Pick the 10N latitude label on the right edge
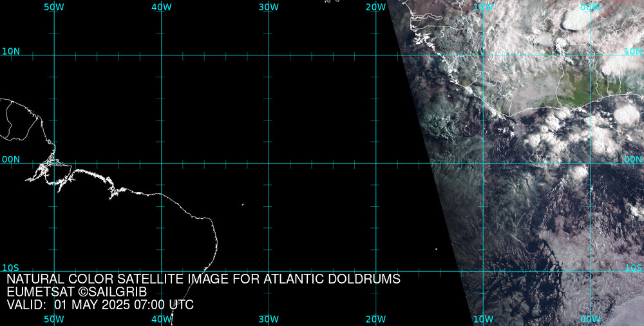The width and height of the screenshot is (644, 326). coord(633,51)
